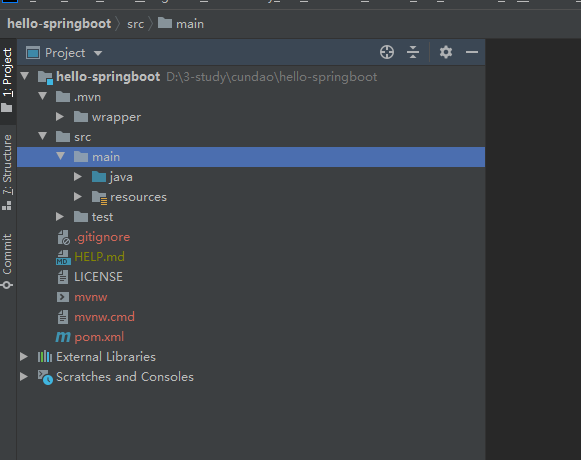Select the HELP.md file

pos(99,257)
